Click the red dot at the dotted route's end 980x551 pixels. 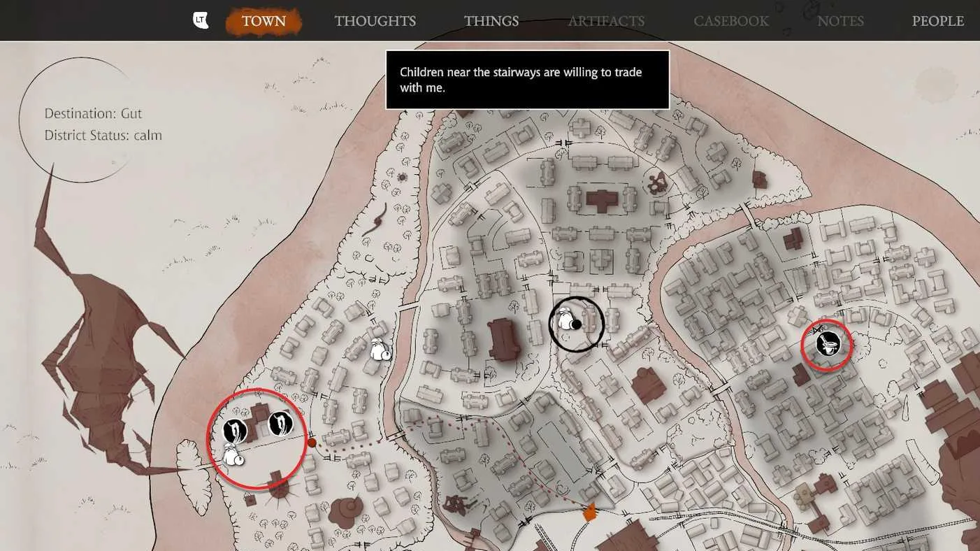[312, 443]
